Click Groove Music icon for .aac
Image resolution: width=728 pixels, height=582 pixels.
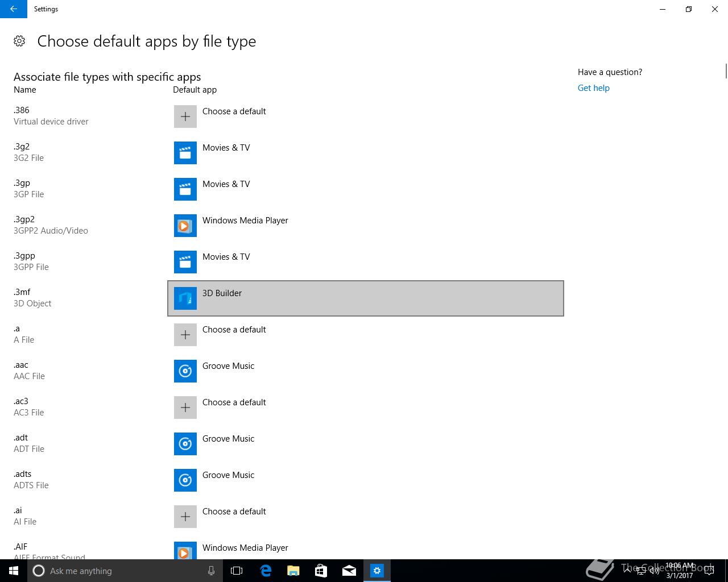coord(185,371)
